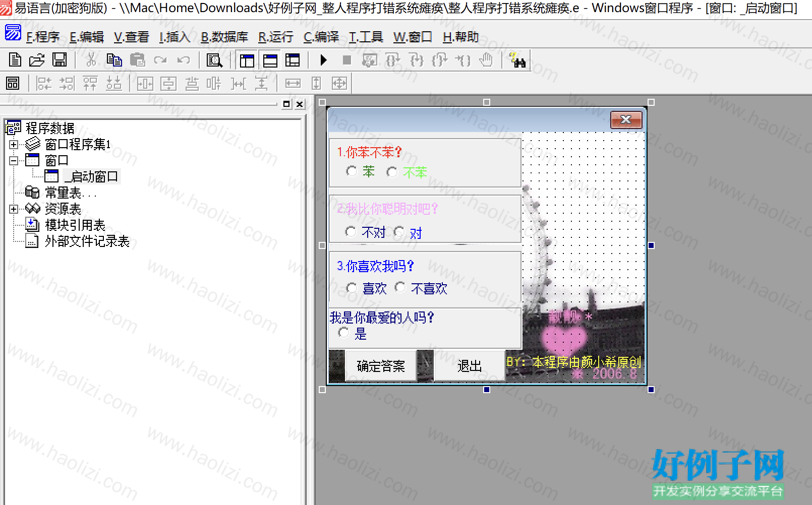
Task: Open the T.工具 menu
Action: pyautogui.click(x=366, y=37)
